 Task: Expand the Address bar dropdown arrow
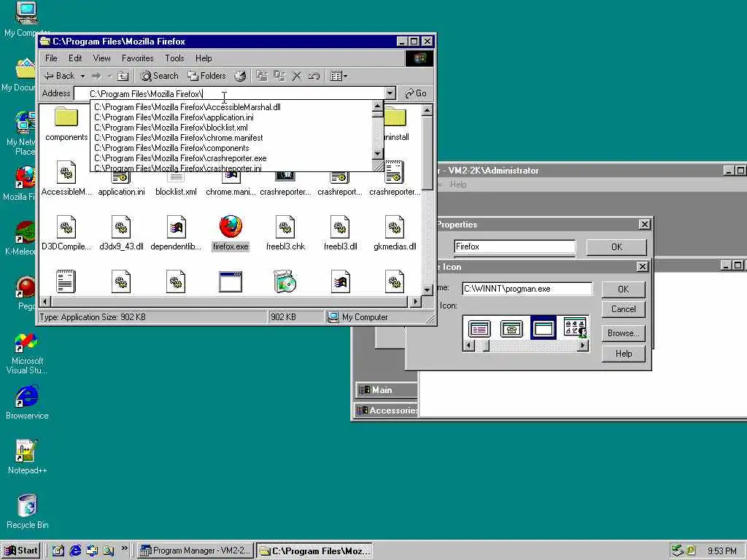(x=390, y=93)
